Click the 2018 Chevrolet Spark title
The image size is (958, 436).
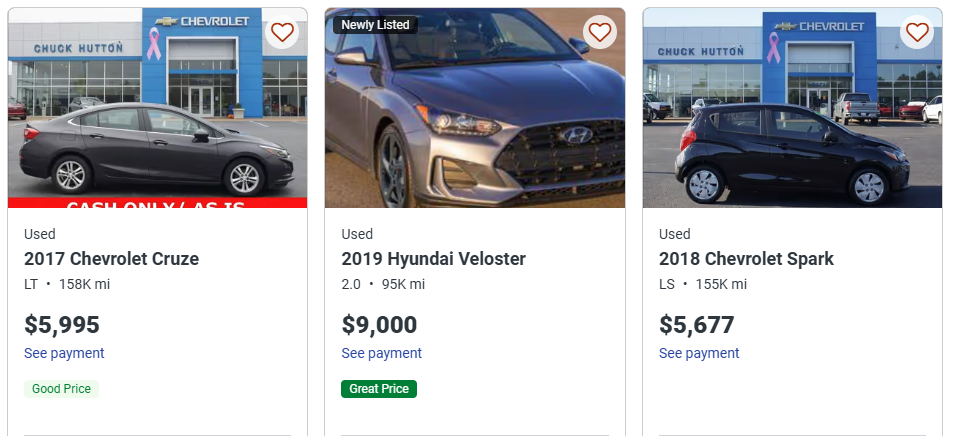(x=746, y=259)
